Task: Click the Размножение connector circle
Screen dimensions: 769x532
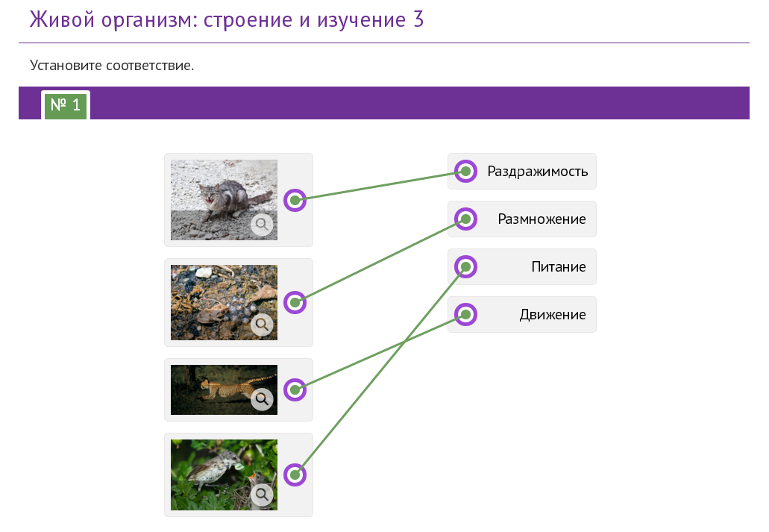Action: pyautogui.click(x=465, y=219)
